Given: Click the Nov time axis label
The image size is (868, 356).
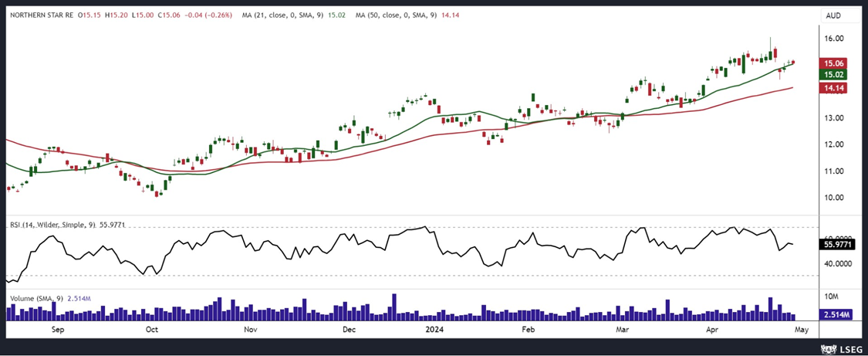Looking at the screenshot, I should (x=251, y=330).
